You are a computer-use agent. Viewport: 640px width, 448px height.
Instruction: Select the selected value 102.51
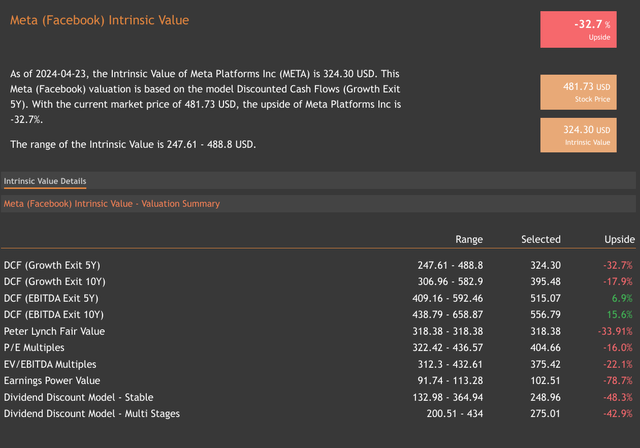tap(546, 381)
